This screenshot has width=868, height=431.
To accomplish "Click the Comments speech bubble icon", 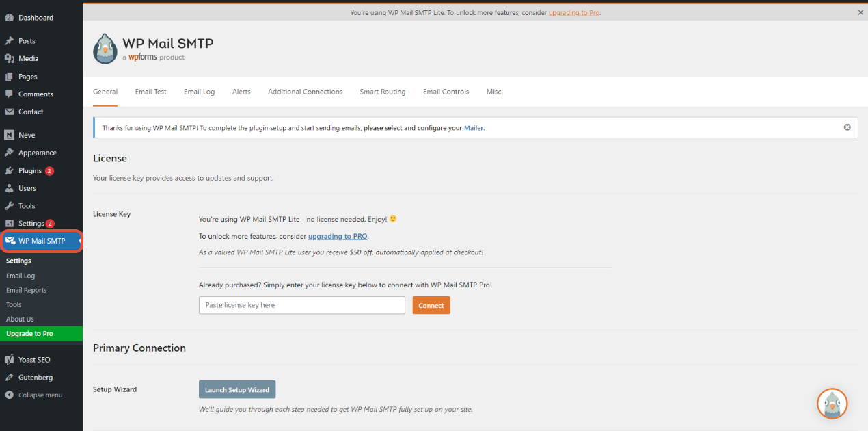I will (10, 94).
